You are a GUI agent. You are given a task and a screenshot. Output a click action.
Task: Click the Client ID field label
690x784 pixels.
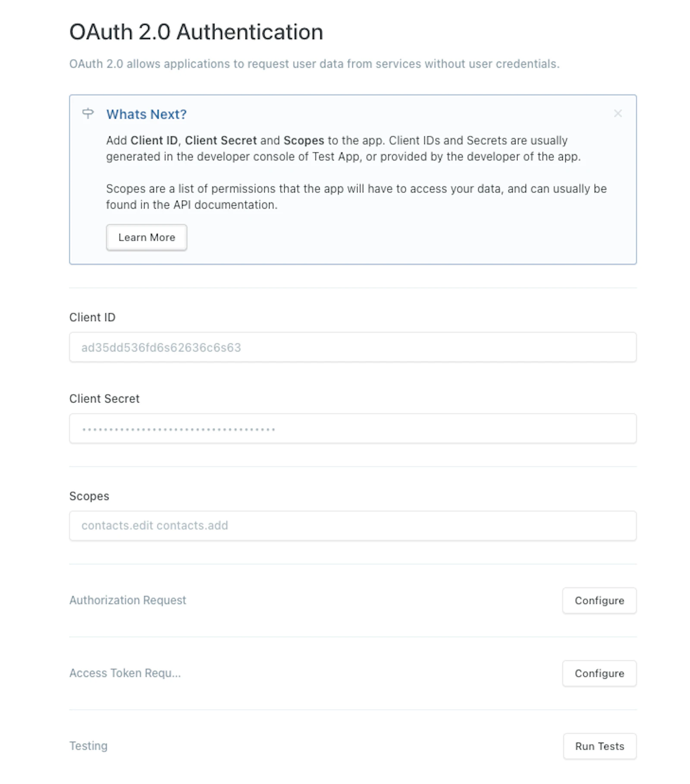click(92, 317)
